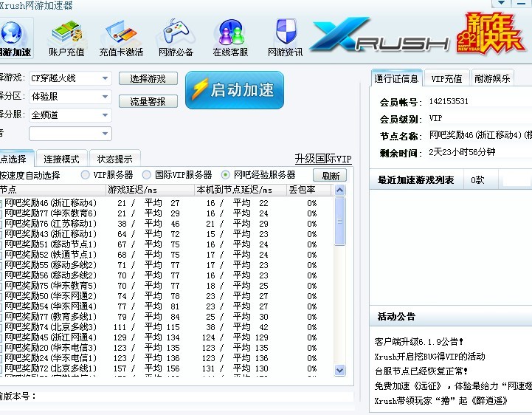Viewport: 532px width, 415px height.
Task: Select node 网吧奖励77 (教育多线1)
Action: [x=50, y=317]
